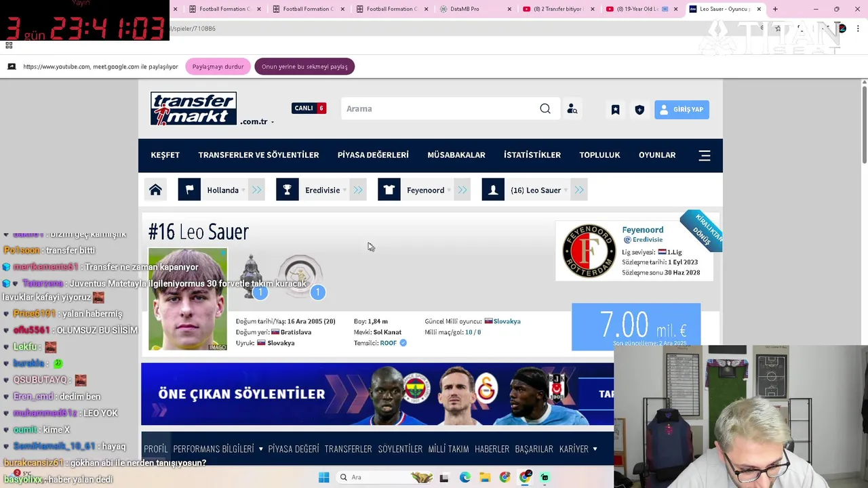The height and width of the screenshot is (488, 868).
Task: Close the DataMB Pro tab
Action: pos(509,9)
